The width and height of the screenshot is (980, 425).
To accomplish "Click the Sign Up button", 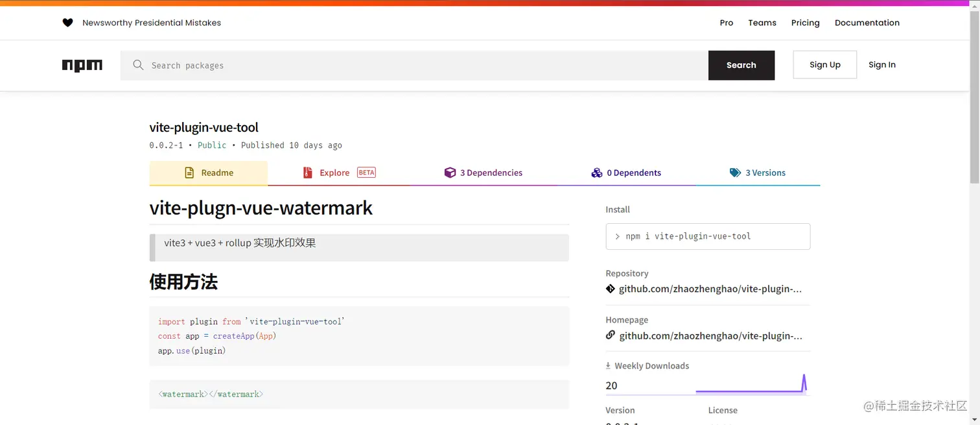I will click(x=825, y=65).
